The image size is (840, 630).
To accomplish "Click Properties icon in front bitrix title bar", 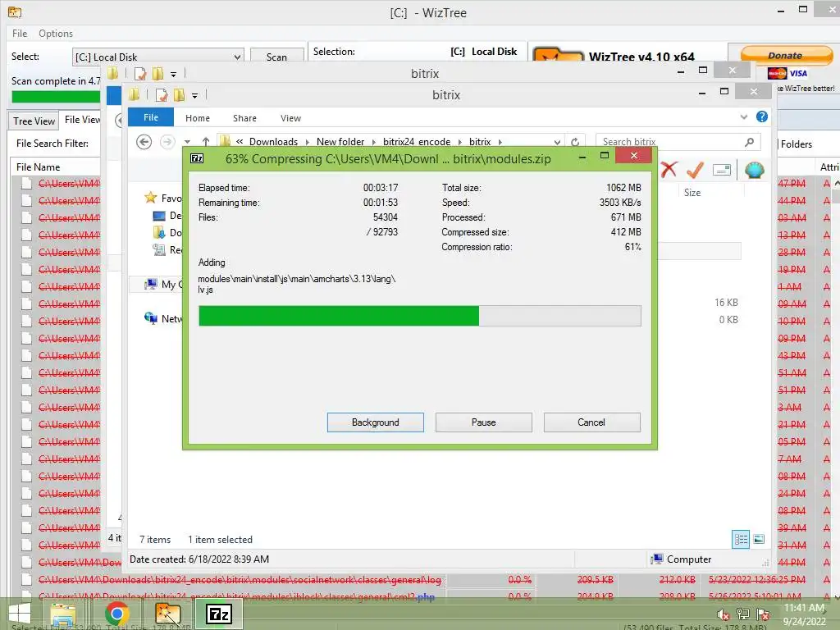I will tap(162, 95).
